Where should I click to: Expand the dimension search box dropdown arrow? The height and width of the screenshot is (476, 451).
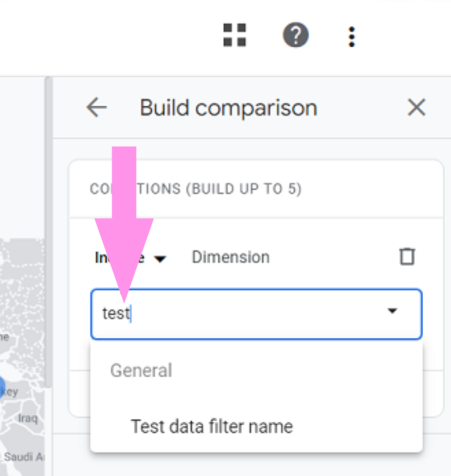coord(392,311)
